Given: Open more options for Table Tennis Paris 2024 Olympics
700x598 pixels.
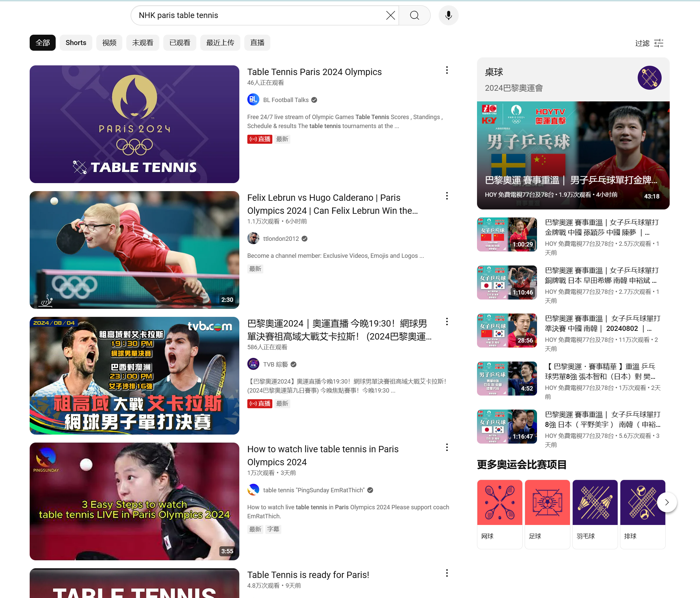Looking at the screenshot, I should (x=447, y=70).
